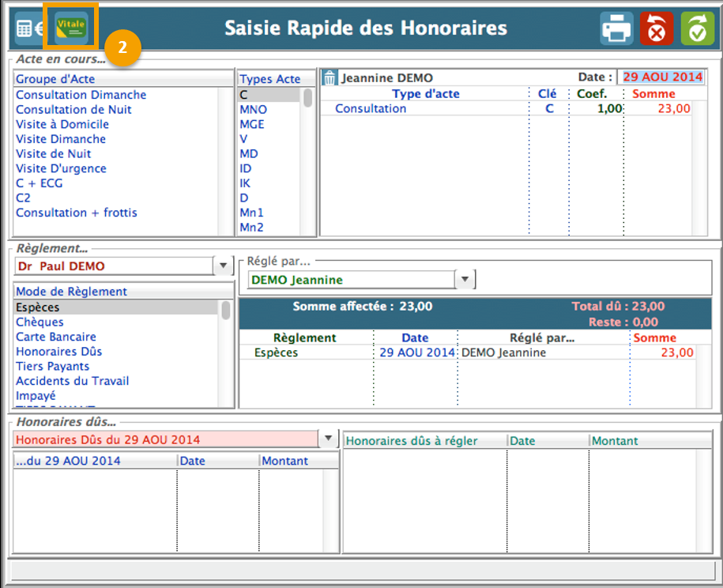This screenshot has height=588, width=723.
Task: Click the trash icon beside Jeannine DEMO
Action: tap(330, 78)
